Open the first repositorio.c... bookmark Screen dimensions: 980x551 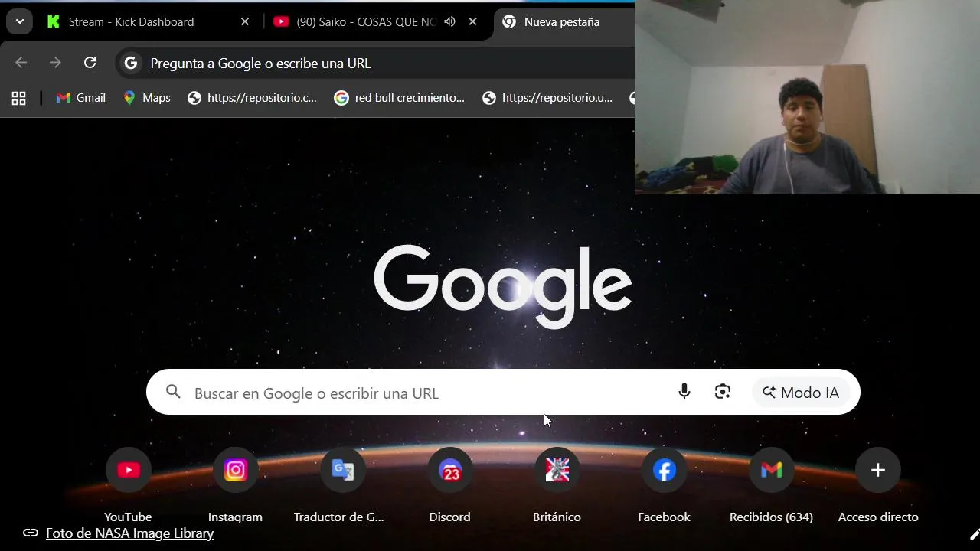click(253, 98)
